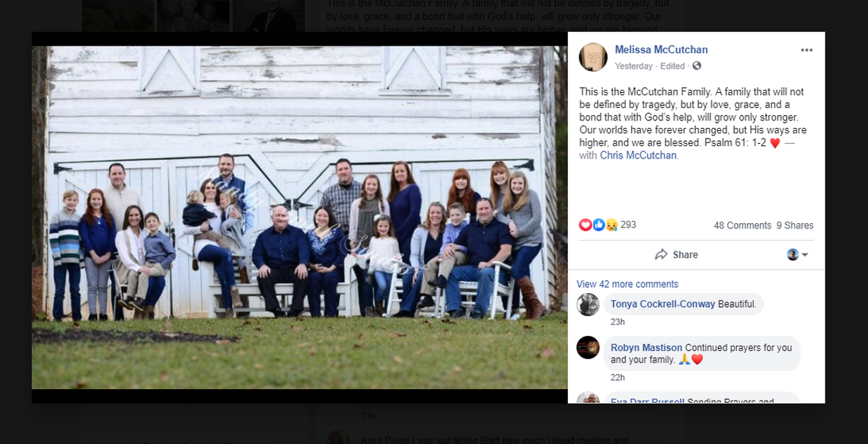Viewport: 868px width, 444px height.
Task: Open the share-as profile selector dropdown
Action: 798,254
